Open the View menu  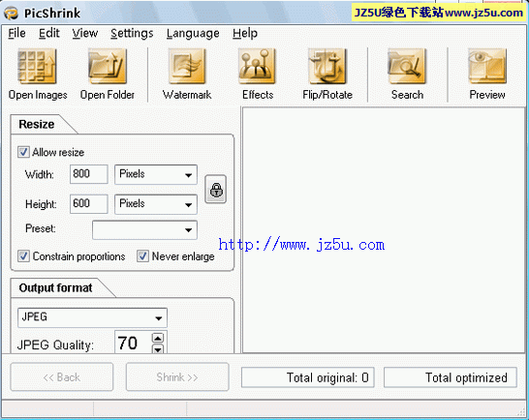point(84,33)
